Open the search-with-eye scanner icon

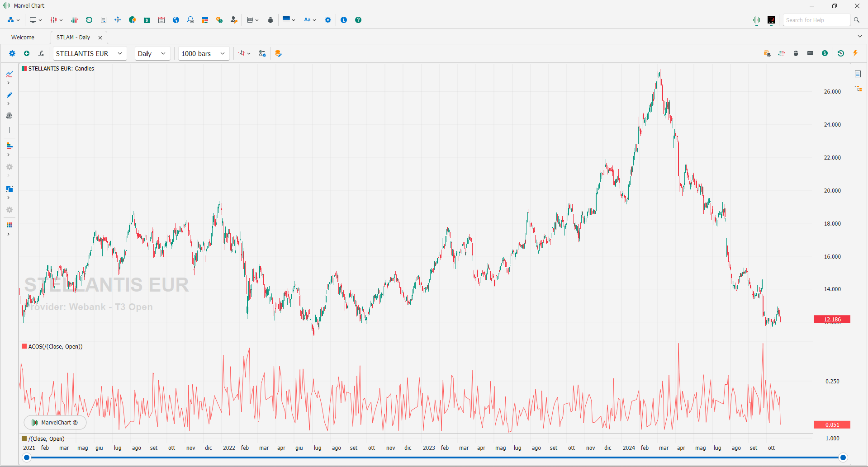pos(190,20)
